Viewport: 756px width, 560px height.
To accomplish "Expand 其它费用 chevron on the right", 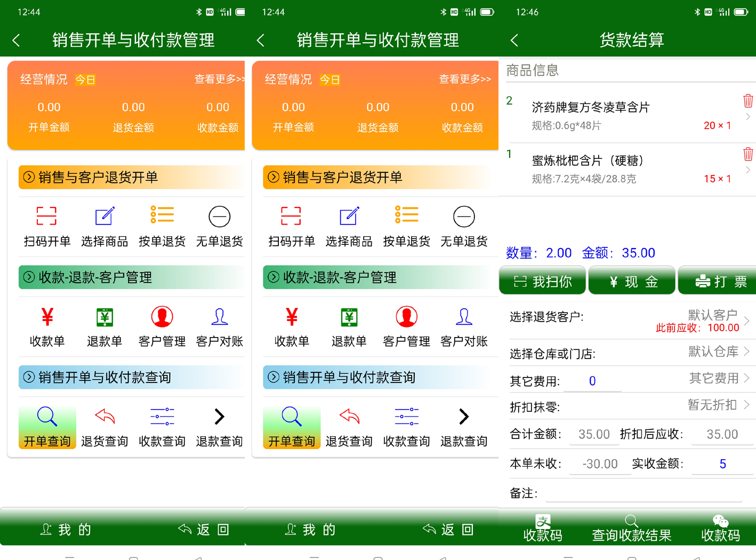I will pos(747,378).
